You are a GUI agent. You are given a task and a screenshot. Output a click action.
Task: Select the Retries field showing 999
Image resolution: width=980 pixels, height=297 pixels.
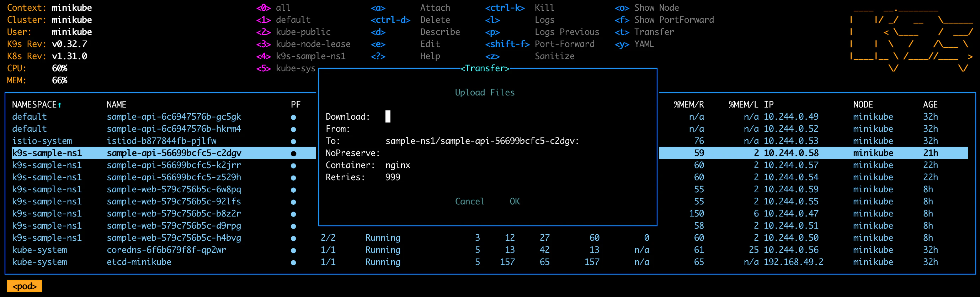[393, 177]
